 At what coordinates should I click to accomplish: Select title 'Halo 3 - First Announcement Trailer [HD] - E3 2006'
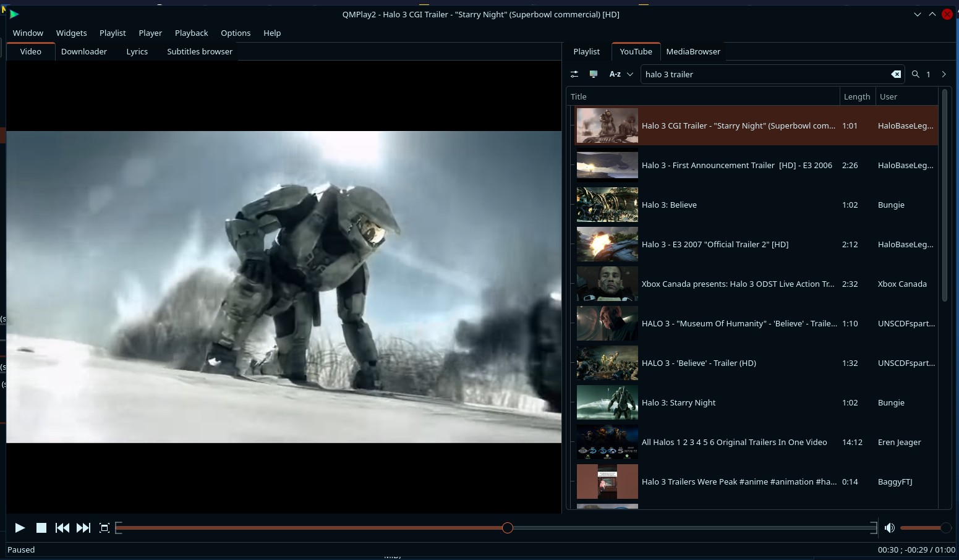tap(737, 165)
